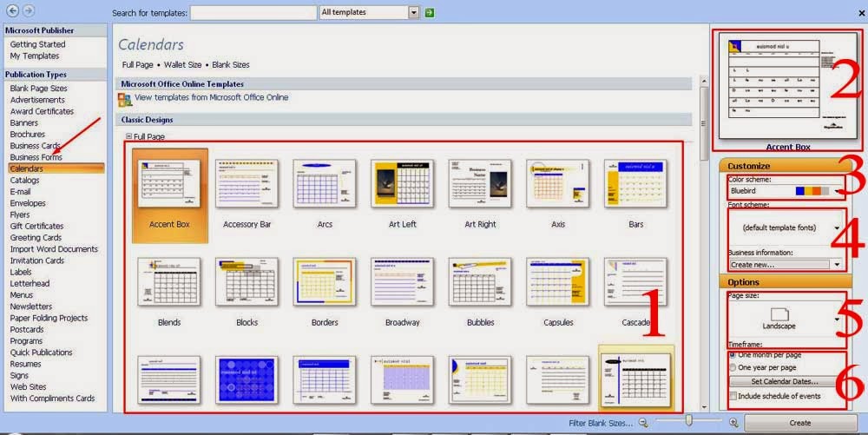
Task: Choose the Capsules calendar template
Action: coord(558,282)
